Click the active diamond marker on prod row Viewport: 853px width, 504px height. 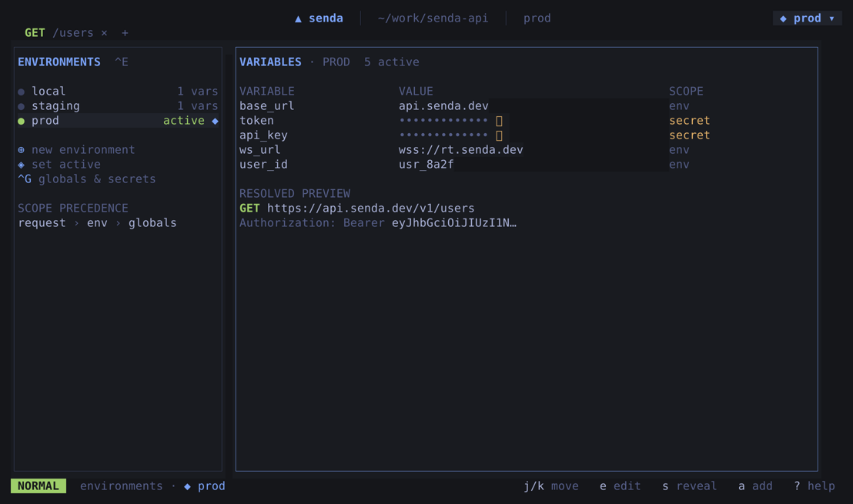215,122
